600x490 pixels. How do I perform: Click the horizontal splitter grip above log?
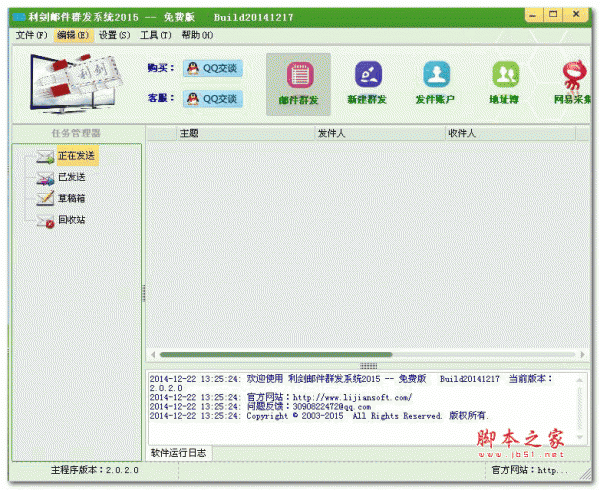click(x=369, y=366)
